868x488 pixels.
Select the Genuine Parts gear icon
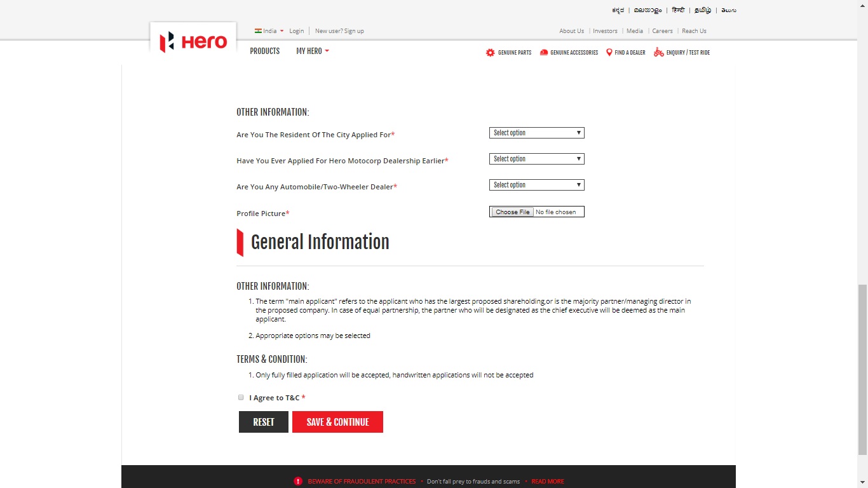(x=489, y=53)
